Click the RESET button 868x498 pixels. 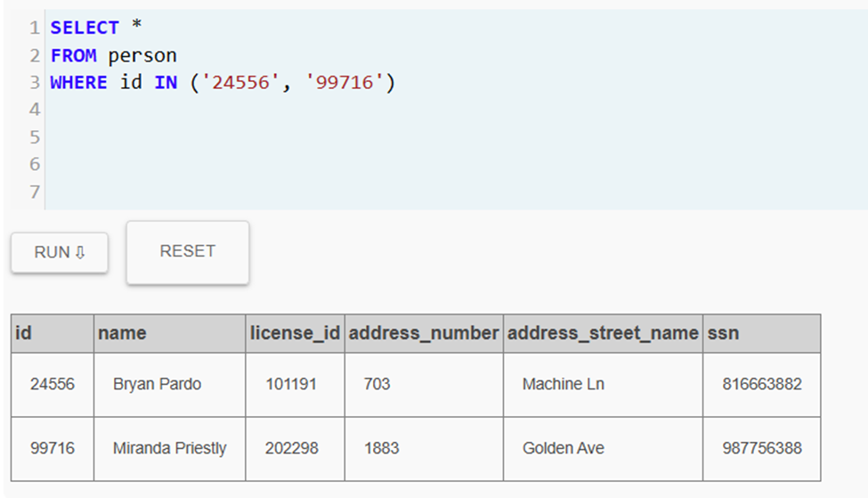[188, 253]
